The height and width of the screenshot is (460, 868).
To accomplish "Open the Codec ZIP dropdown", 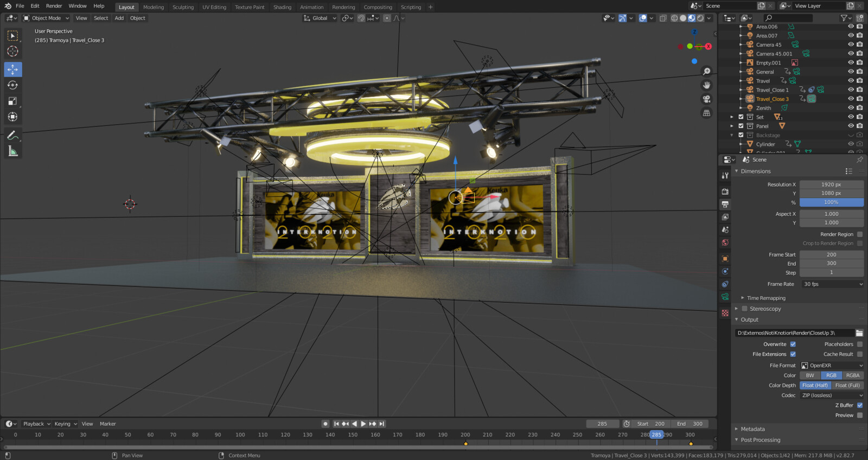I will tap(832, 395).
